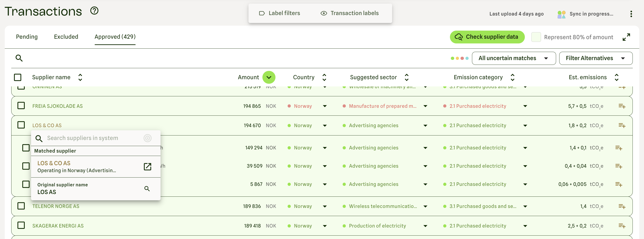644x239 pixels.
Task: Open sector dropdown for SKAGERAK ENERGI AS
Action: tap(425, 226)
